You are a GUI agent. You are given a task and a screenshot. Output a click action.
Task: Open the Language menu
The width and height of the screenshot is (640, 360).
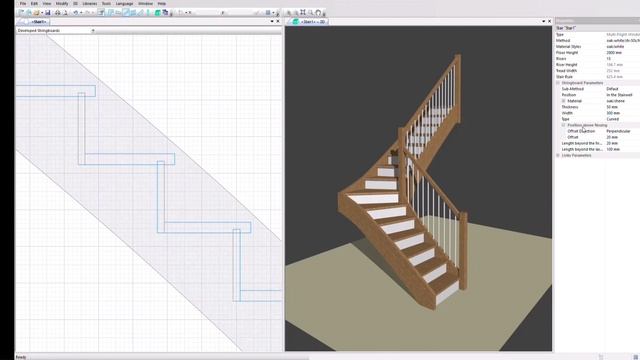[124, 3]
